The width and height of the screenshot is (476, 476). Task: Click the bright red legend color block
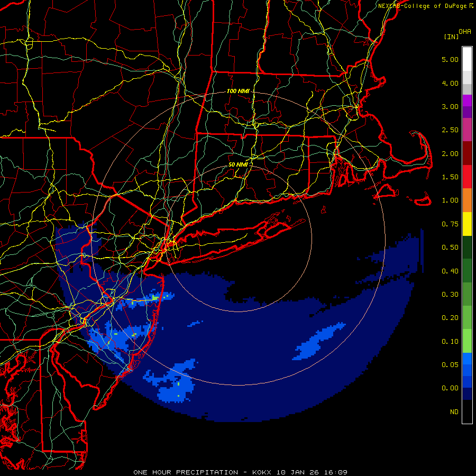[467, 177]
